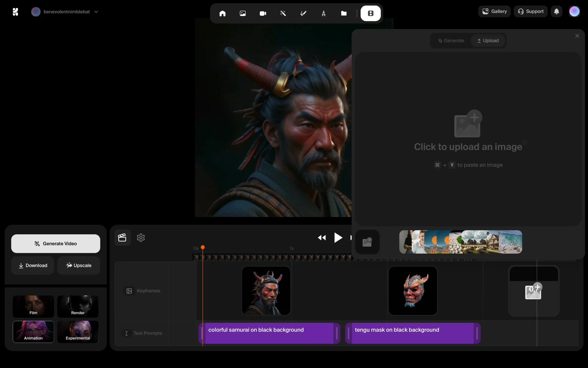Open the image tool icon
The height and width of the screenshot is (368, 588).
coord(243,13)
